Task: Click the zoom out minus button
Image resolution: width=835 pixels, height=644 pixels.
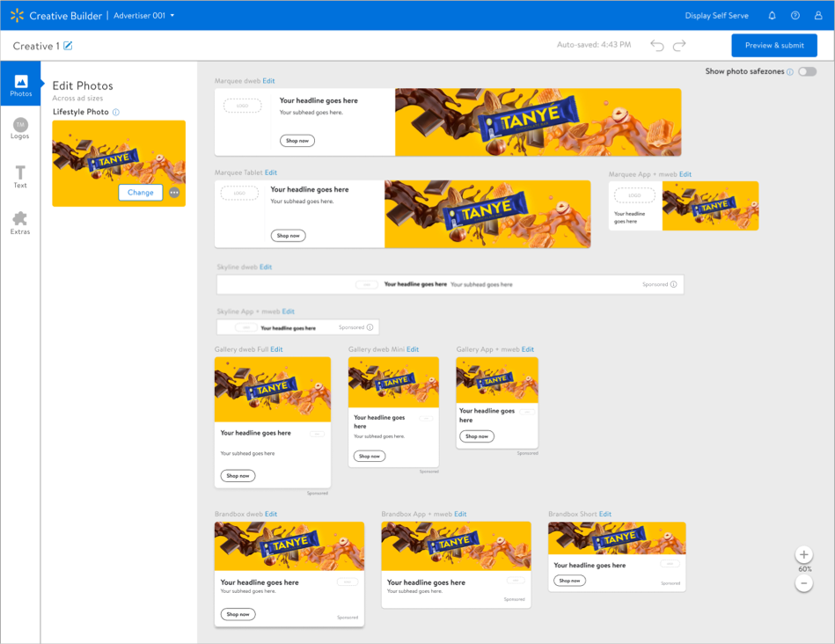Action: [x=804, y=583]
